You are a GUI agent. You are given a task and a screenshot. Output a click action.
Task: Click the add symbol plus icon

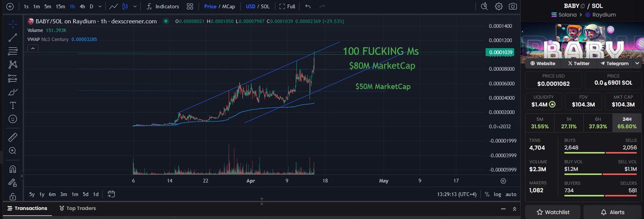point(10,6)
